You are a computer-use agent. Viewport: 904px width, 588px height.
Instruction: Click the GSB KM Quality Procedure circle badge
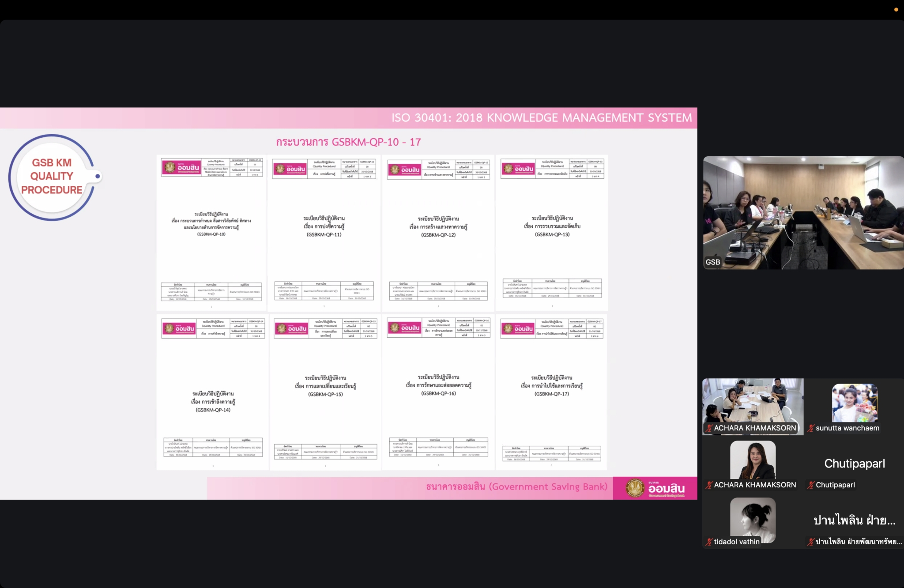coord(52,177)
